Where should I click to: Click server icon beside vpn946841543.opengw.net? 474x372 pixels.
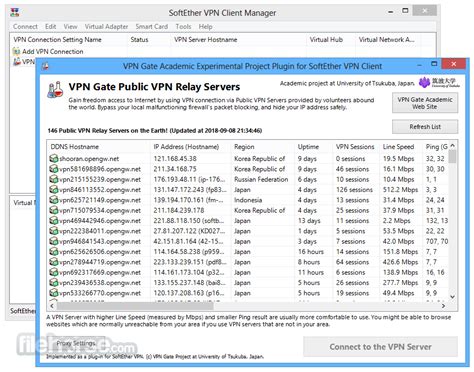coord(54,241)
